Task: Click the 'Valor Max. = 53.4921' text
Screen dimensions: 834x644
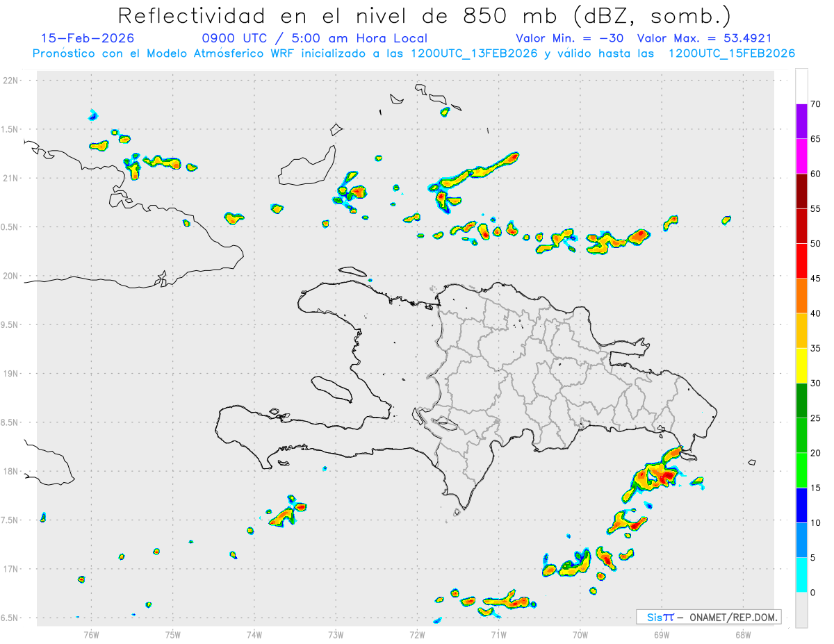Action: (704, 38)
